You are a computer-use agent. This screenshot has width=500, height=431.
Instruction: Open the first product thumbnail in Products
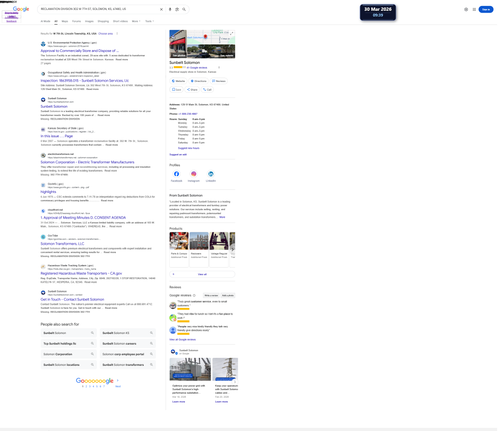click(179, 241)
